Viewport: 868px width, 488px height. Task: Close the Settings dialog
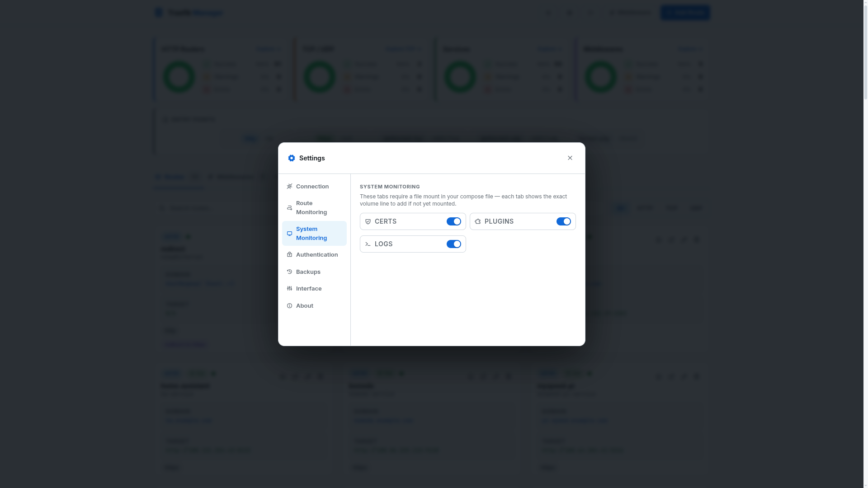coord(570,158)
